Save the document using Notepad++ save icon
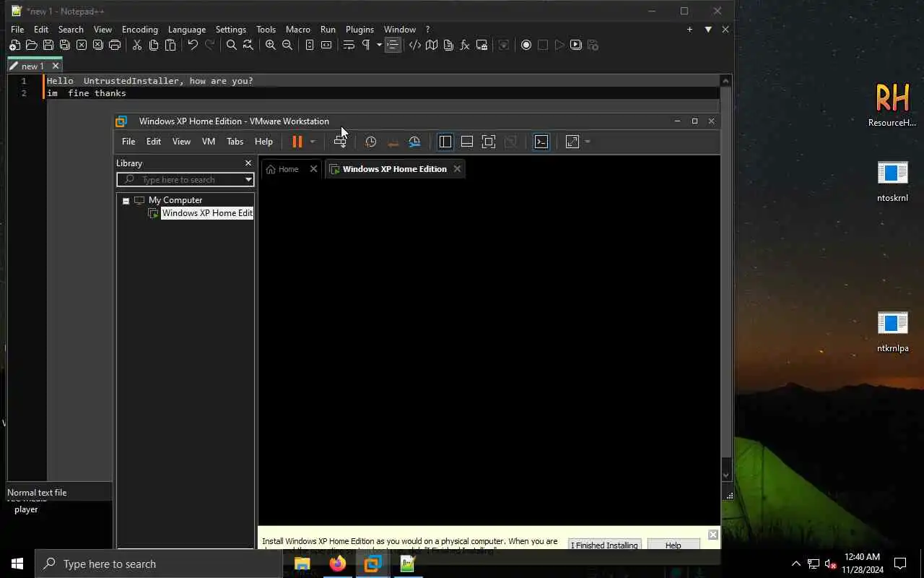Image resolution: width=924 pixels, height=578 pixels. (x=48, y=45)
